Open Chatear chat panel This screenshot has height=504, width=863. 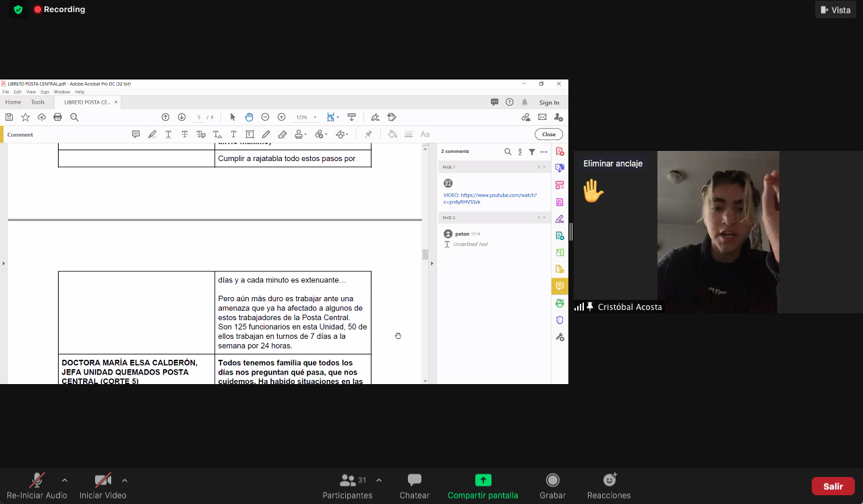coord(415,486)
